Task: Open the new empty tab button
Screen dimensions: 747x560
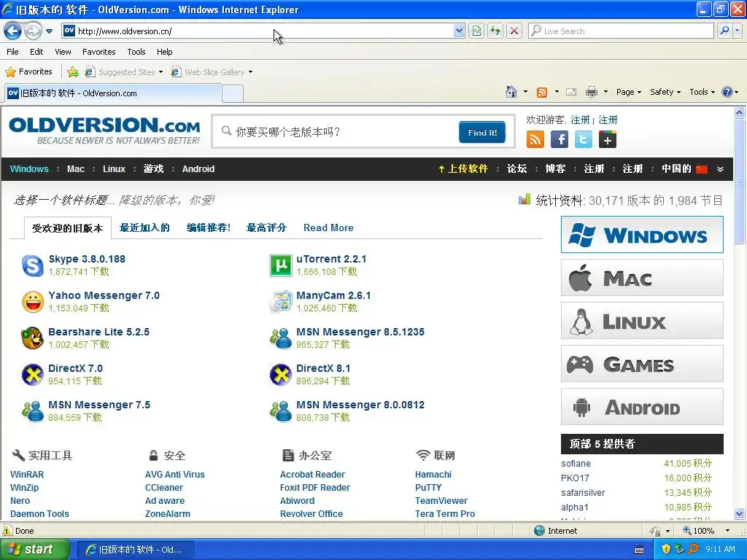Action: coord(233,93)
